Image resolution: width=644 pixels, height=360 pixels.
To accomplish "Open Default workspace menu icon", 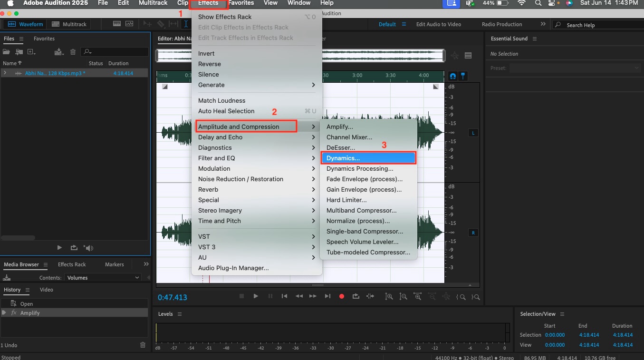I will (404, 24).
